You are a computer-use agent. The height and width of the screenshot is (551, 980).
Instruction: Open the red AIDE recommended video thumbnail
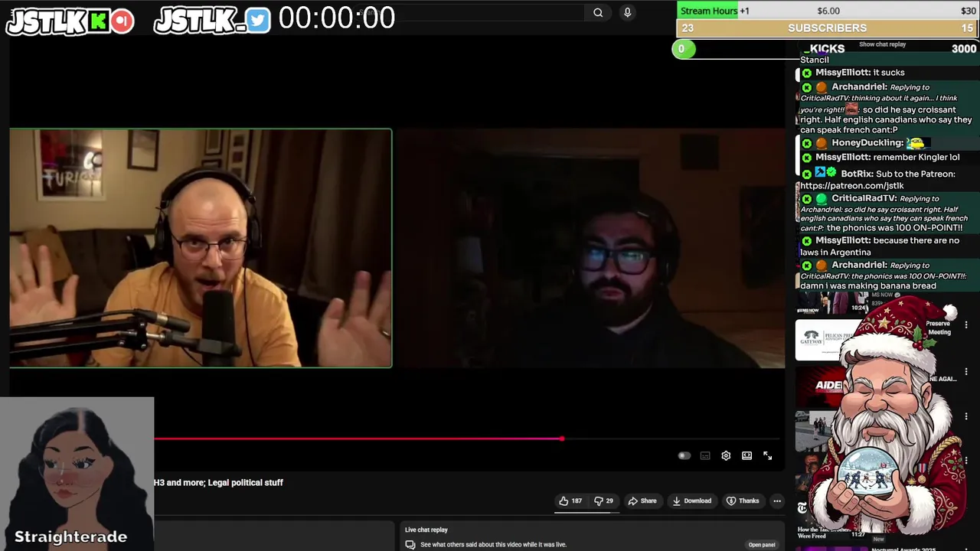tap(819, 386)
